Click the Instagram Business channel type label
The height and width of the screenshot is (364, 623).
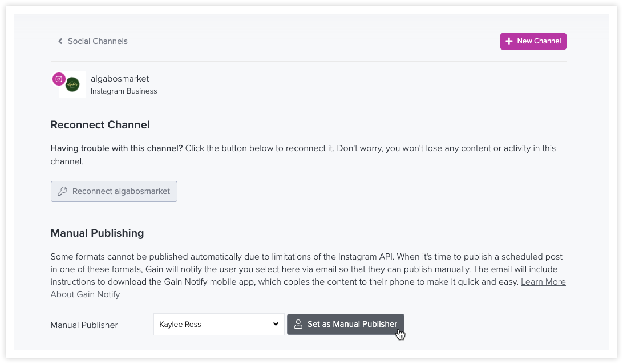pos(124,91)
